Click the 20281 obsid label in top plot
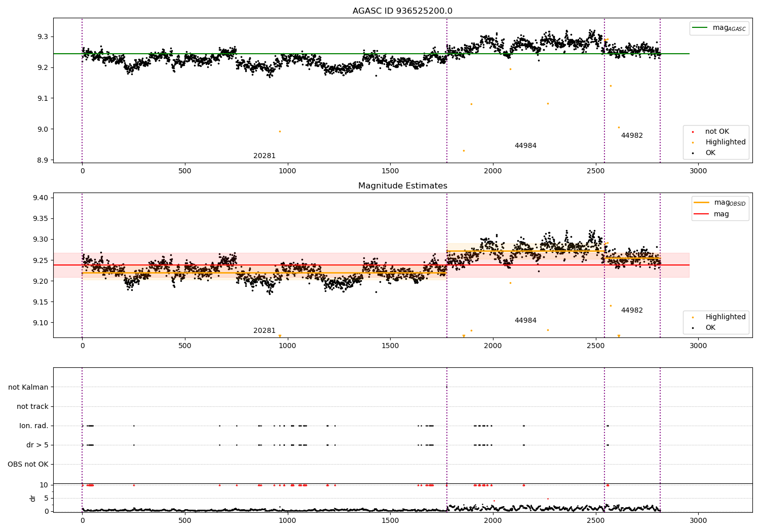760x532 pixels. pyautogui.click(x=264, y=156)
